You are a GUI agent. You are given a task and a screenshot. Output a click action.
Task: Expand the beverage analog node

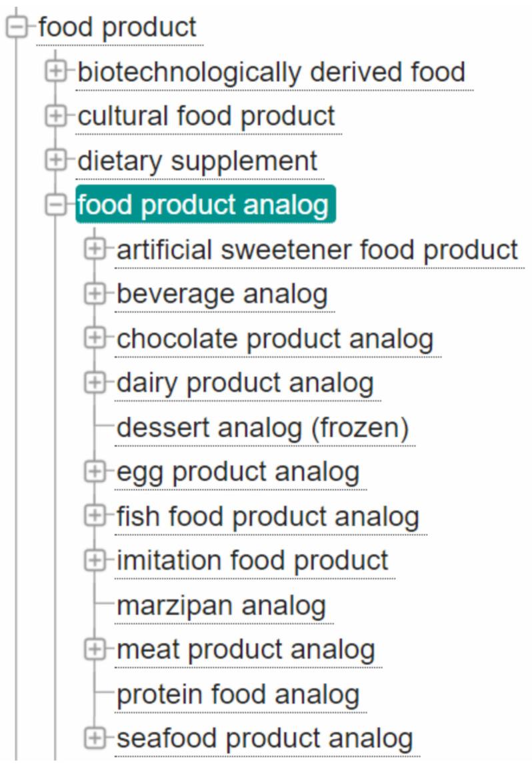pos(95,294)
